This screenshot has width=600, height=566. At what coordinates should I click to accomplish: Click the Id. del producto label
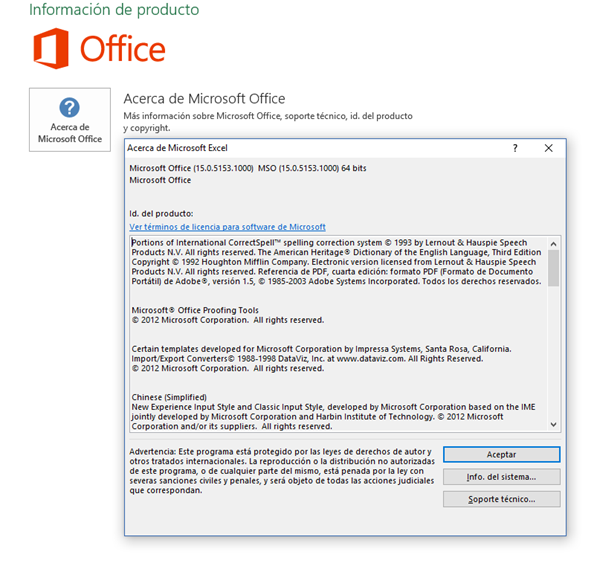[x=161, y=213]
